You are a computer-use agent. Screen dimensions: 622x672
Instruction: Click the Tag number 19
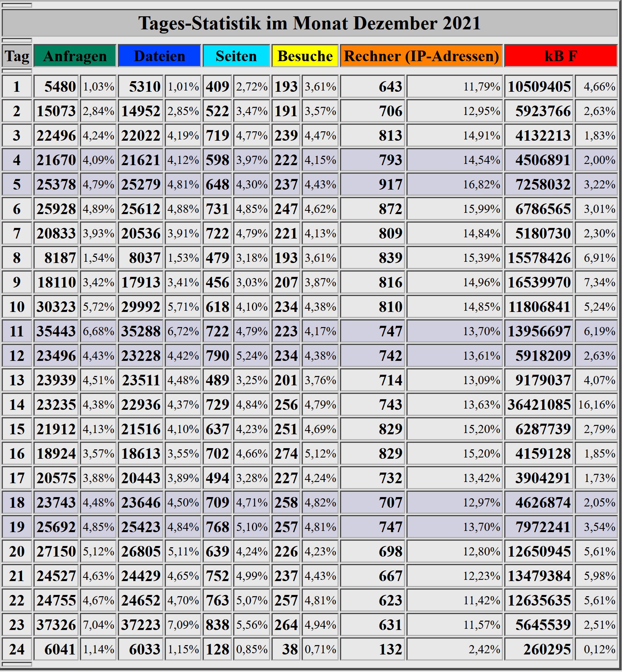[17, 527]
